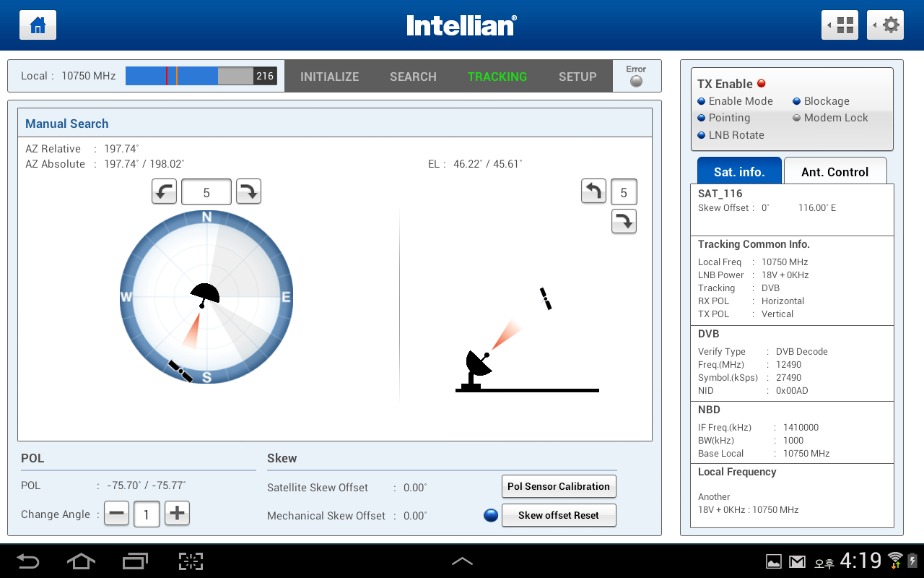Viewport: 924px width, 578px height.
Task: Open the grid menu icon in header
Action: 840,25
